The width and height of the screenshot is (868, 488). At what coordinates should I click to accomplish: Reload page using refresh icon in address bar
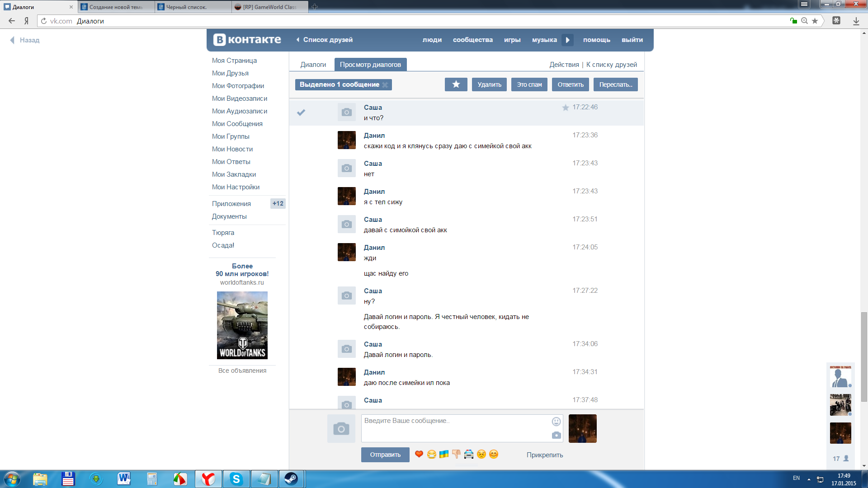[x=44, y=21]
